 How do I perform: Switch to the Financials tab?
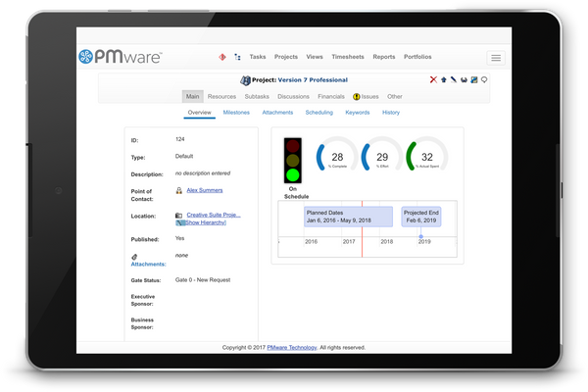pos(331,96)
